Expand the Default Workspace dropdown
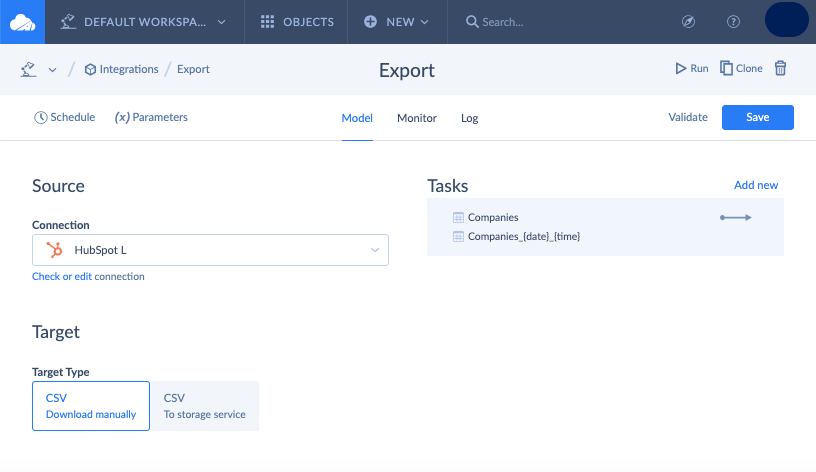Viewport: 816px width, 472px height. [144, 22]
